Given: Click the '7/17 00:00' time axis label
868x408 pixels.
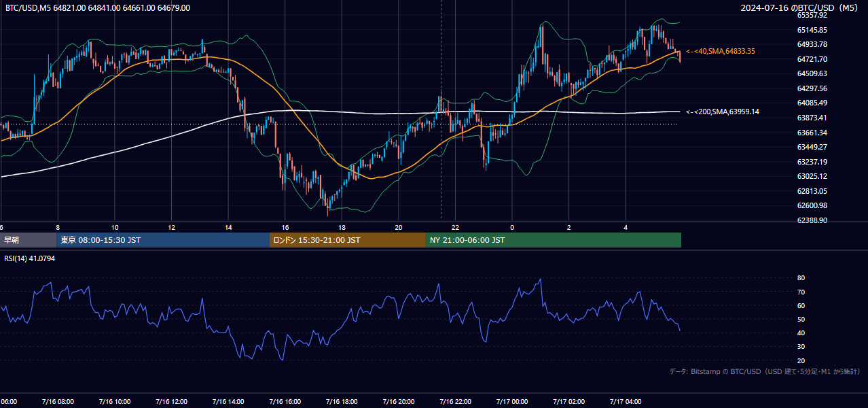Looking at the screenshot, I should 513,401.
